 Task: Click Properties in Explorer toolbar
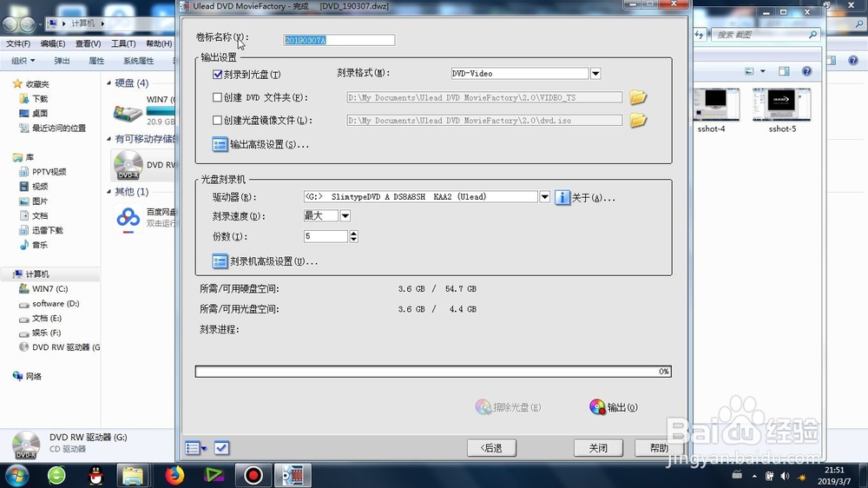(96, 61)
